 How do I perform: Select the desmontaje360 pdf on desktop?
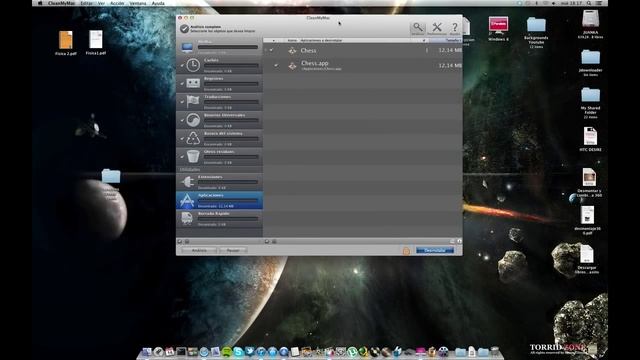[587, 215]
